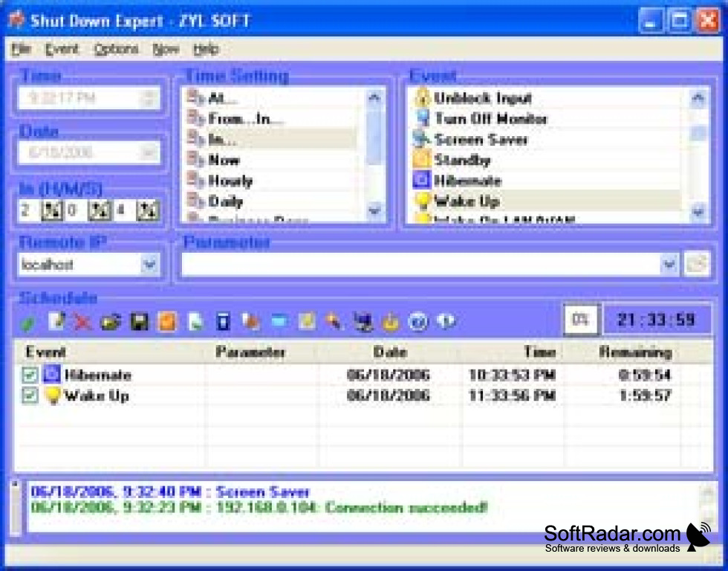
Task: Open the Help menu
Action: tap(207, 49)
